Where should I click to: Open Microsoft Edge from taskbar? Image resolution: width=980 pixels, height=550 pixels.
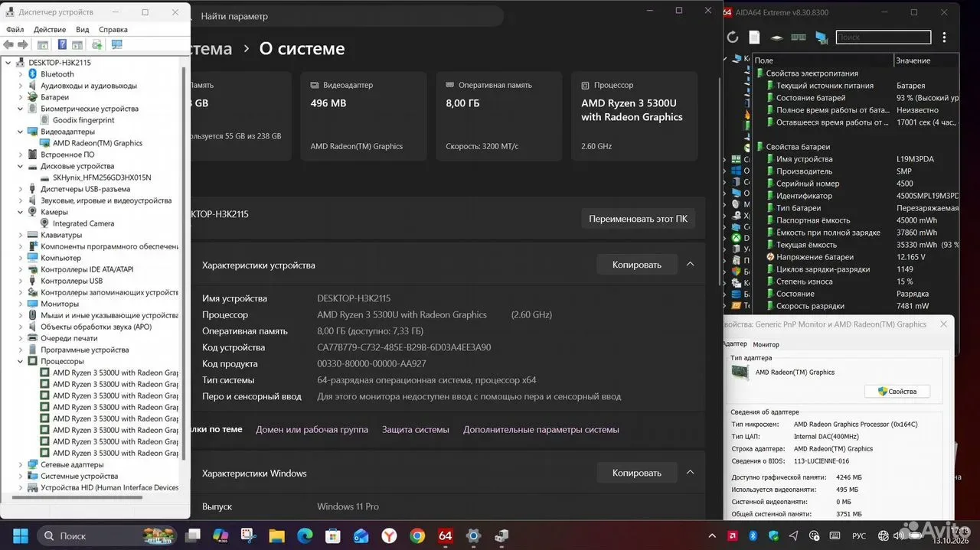(x=305, y=535)
